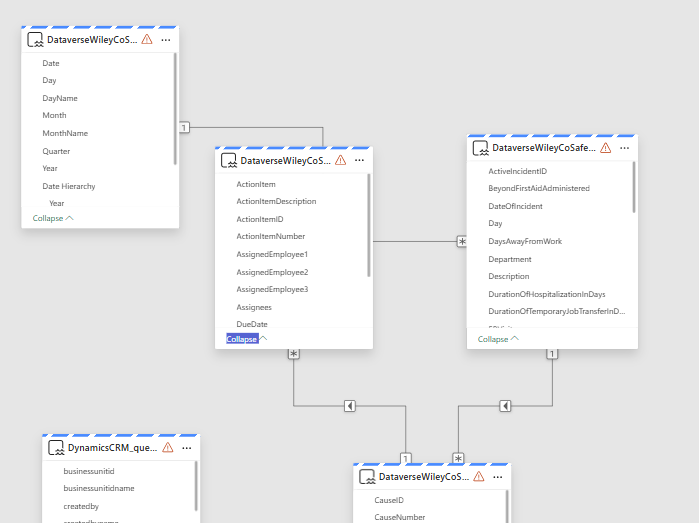Click the warning triangle on the Date table header
699x523 pixels.
[x=147, y=39]
